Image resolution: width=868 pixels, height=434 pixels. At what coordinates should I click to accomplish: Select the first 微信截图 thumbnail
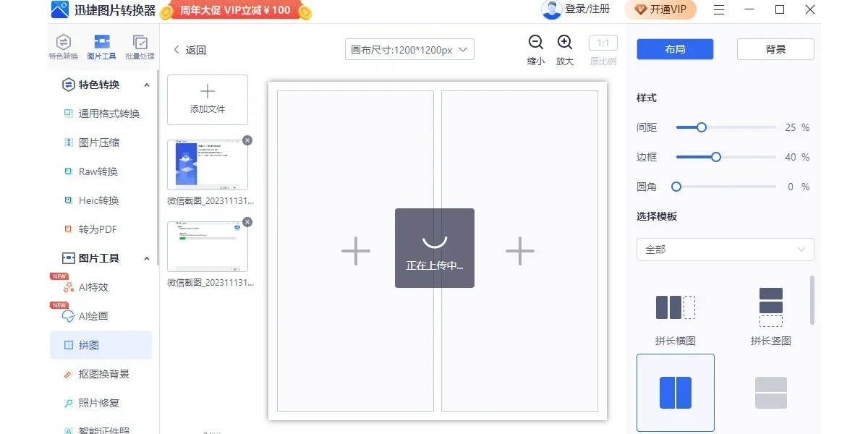click(208, 165)
